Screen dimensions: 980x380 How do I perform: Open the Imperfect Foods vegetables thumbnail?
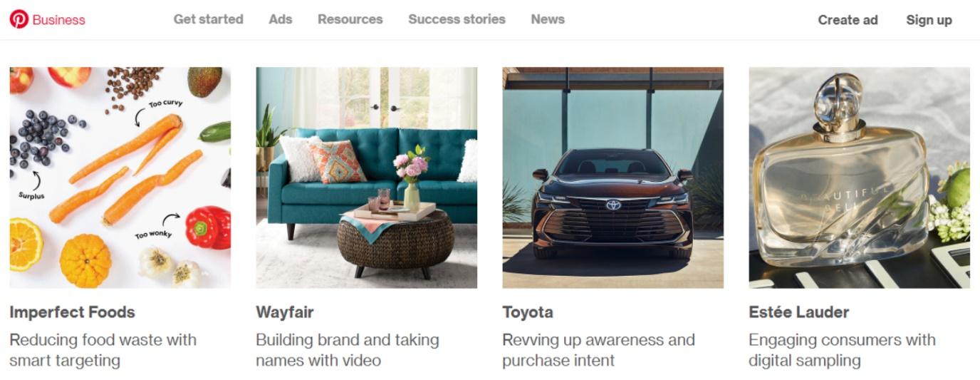click(x=120, y=178)
